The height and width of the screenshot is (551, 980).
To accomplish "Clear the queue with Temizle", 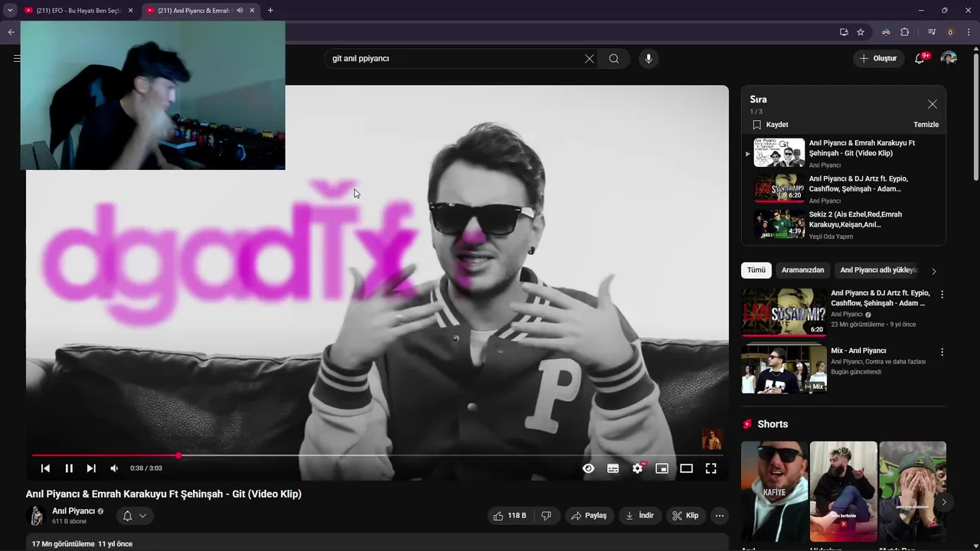I will coord(926,125).
